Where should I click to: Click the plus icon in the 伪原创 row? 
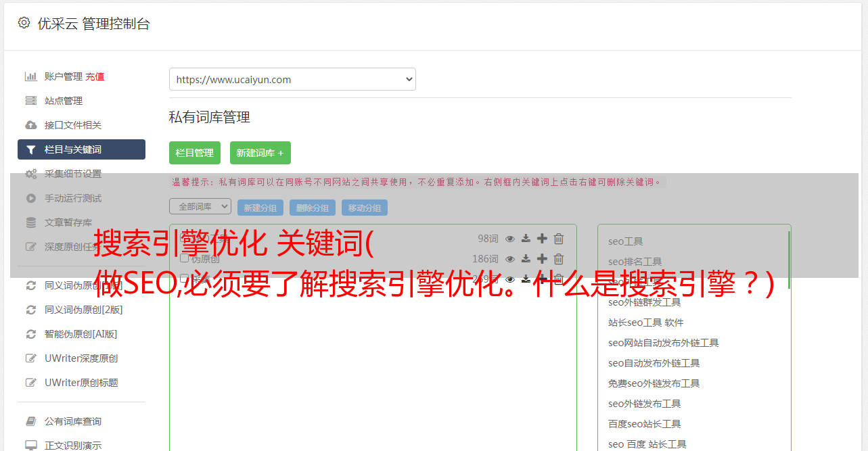(x=542, y=259)
